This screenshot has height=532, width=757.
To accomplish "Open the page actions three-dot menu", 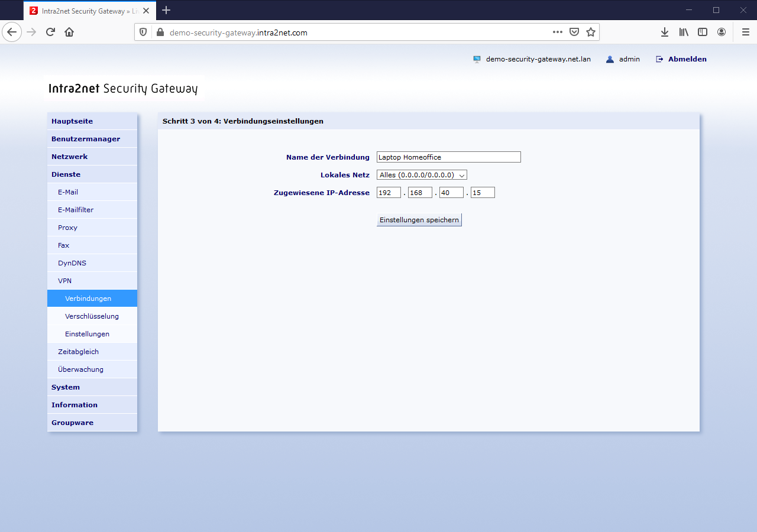I will pos(557,32).
